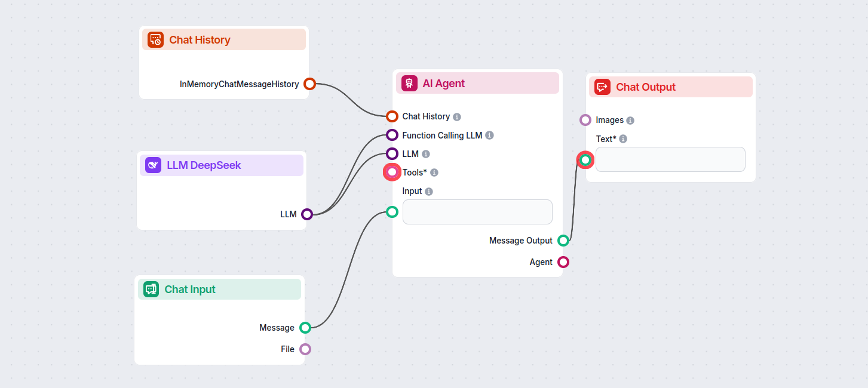Screen dimensions: 868x388
Task: Click the Input text field on AI Agent
Action: [477, 212]
